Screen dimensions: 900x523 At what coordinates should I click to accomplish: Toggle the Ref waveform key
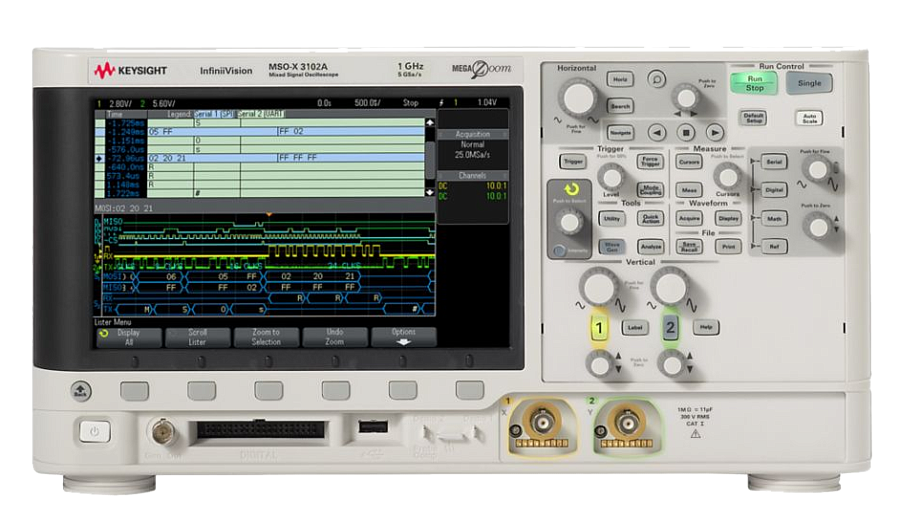pyautogui.click(x=774, y=247)
